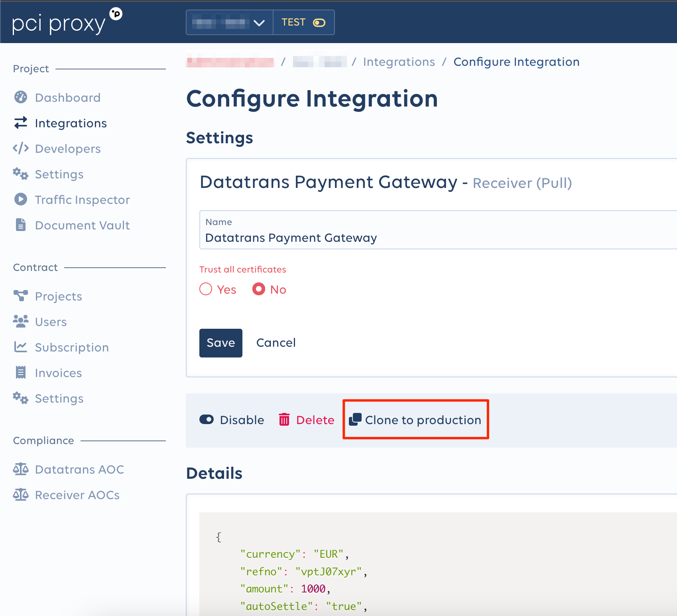Viewport: 677px width, 616px height.
Task: Click the Project Settings gears icon
Action: (x=21, y=174)
